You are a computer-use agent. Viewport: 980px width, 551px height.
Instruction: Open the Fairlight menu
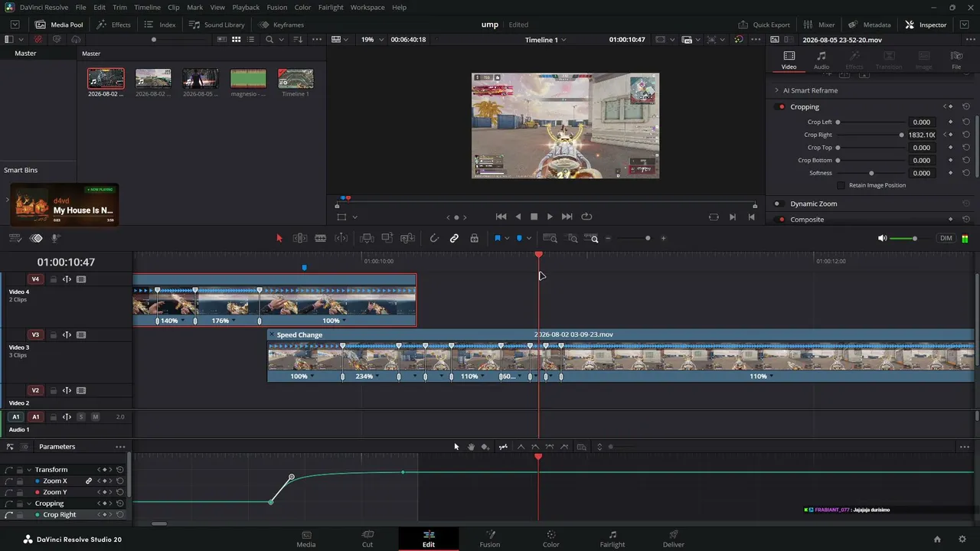point(331,7)
